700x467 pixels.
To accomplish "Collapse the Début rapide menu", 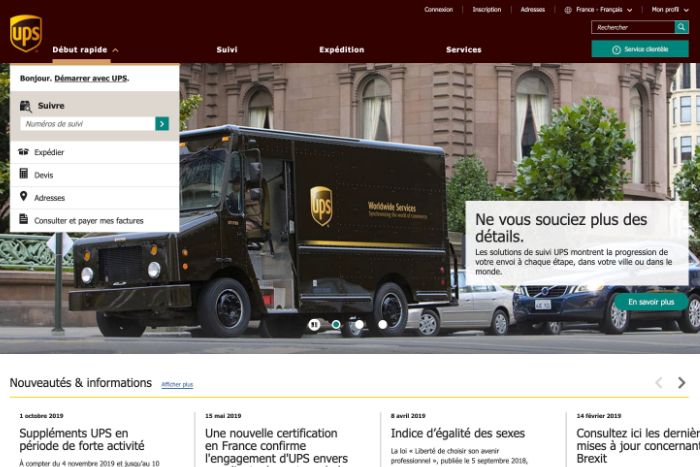I will pyautogui.click(x=86, y=49).
